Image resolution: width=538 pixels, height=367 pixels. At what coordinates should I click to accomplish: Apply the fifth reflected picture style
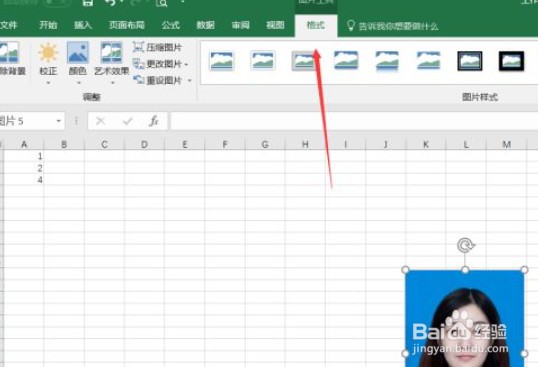pyautogui.click(x=387, y=61)
